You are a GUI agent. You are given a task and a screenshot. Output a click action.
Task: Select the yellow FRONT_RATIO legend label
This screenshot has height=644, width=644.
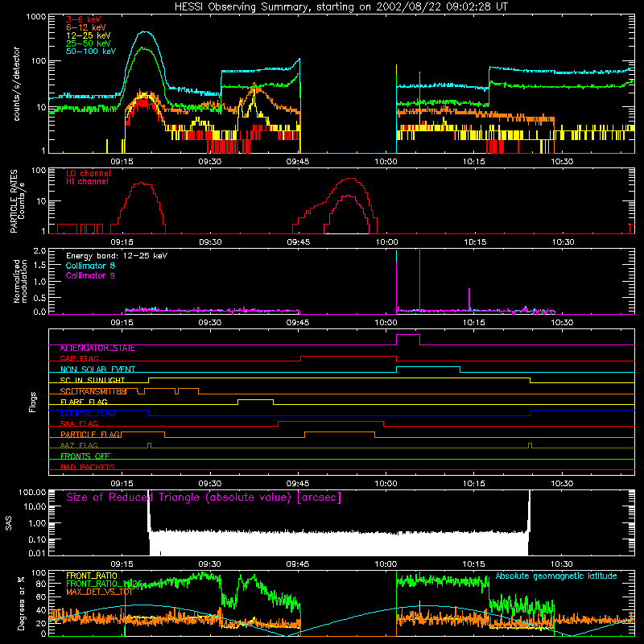point(92,576)
